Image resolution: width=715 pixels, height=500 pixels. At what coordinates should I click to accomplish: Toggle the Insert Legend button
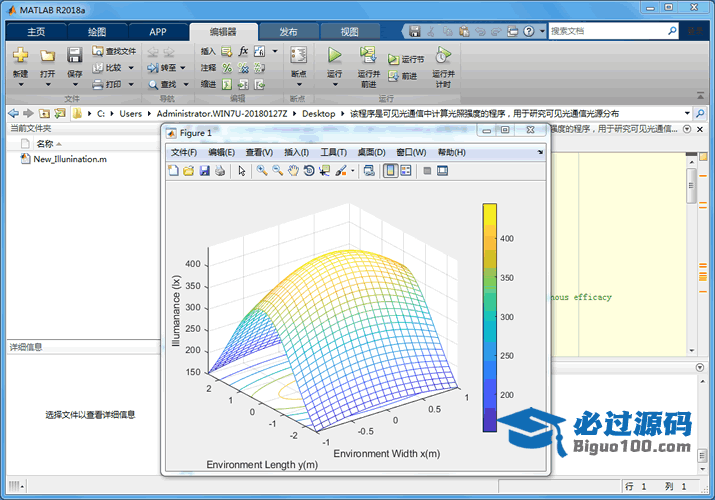[406, 171]
